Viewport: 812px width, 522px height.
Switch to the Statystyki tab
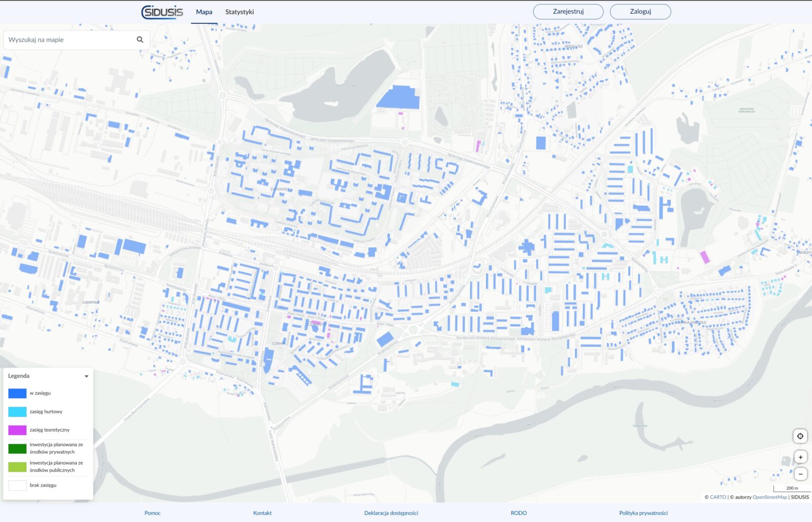pyautogui.click(x=240, y=12)
